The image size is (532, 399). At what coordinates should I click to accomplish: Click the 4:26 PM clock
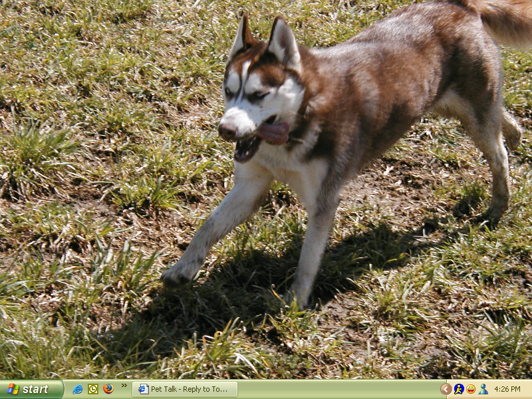click(x=507, y=389)
